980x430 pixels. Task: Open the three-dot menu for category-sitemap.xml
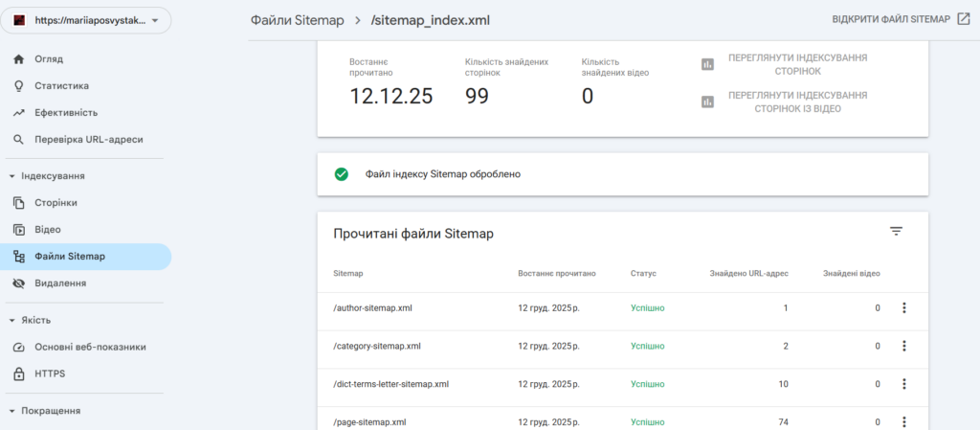coord(903,347)
